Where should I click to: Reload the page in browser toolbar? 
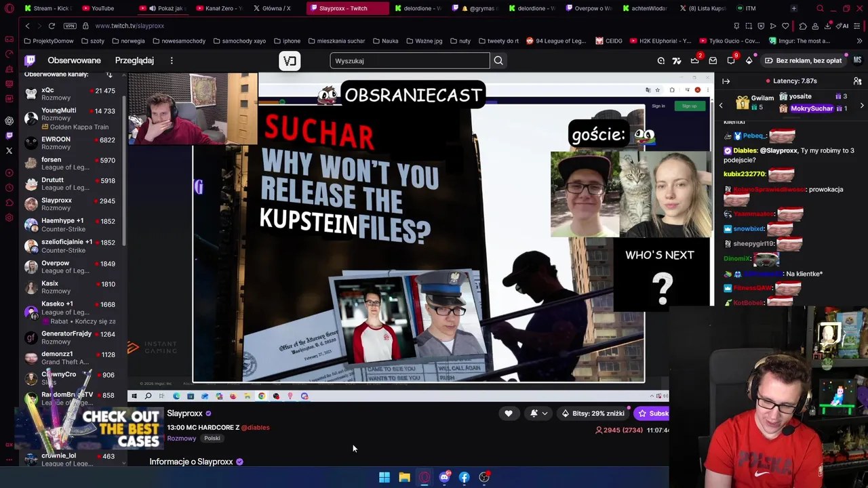click(52, 26)
